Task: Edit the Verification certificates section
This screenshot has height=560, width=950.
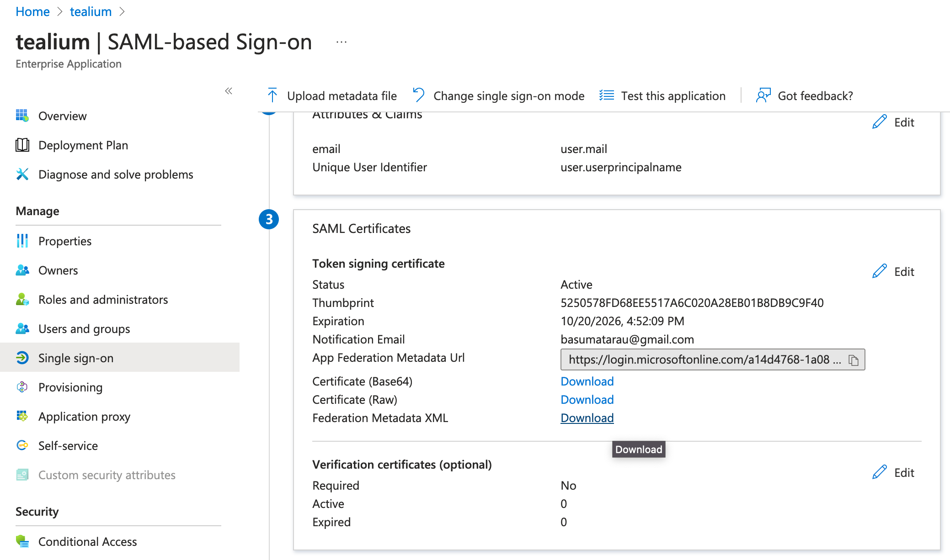Action: click(x=893, y=473)
